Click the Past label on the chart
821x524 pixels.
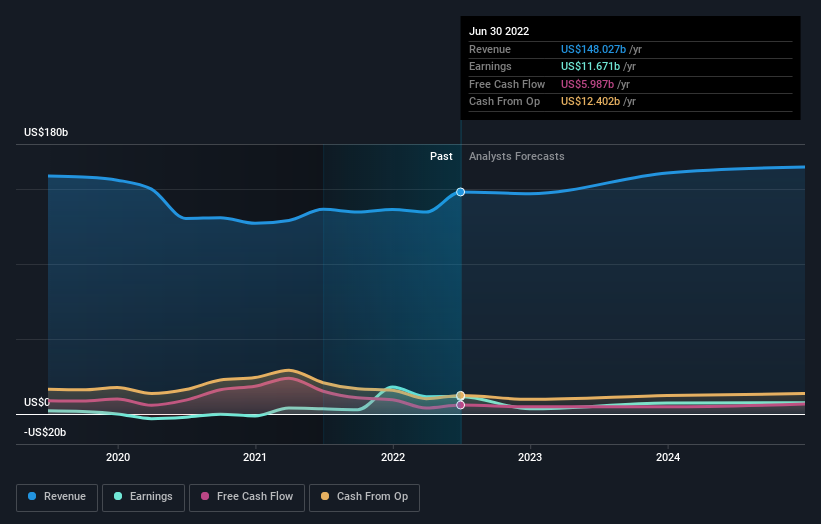click(x=441, y=157)
